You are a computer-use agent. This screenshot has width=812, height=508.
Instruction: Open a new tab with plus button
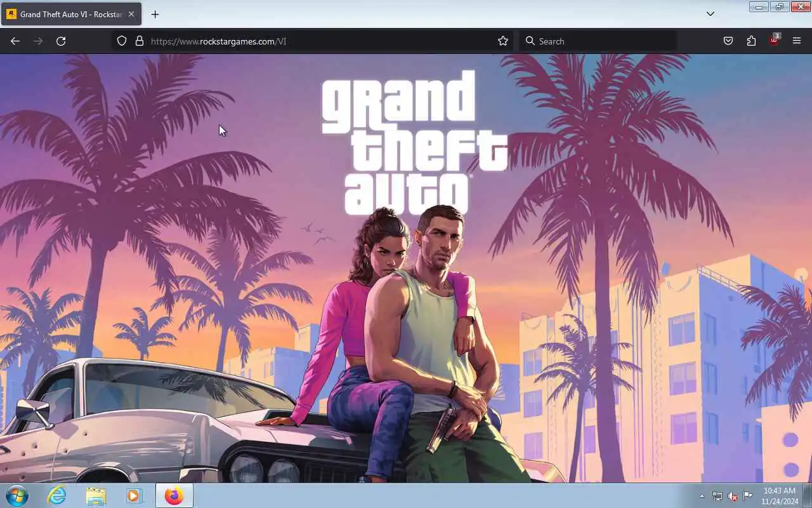point(155,14)
